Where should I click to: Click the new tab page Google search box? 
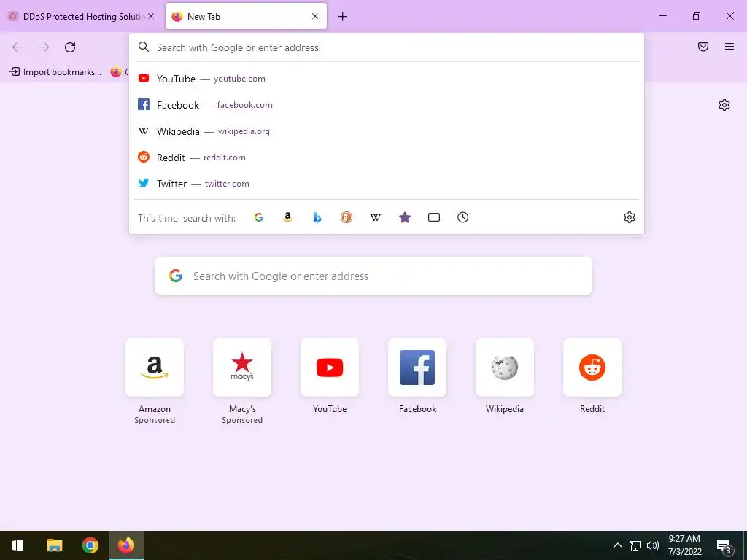click(373, 276)
